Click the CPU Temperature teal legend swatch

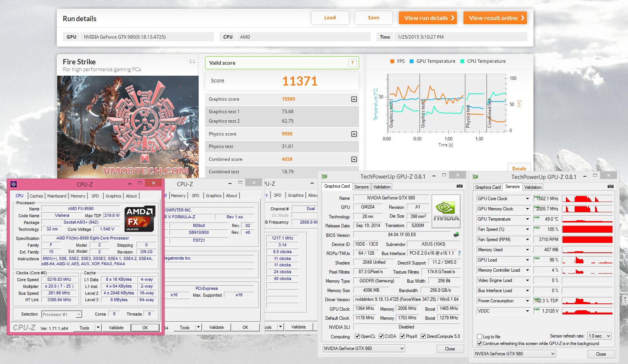(462, 61)
